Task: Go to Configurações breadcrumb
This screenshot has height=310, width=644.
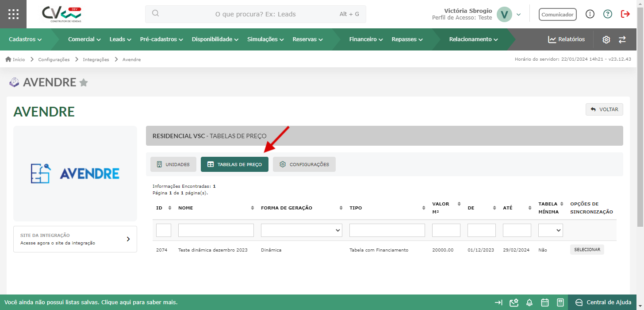Action: (54, 59)
